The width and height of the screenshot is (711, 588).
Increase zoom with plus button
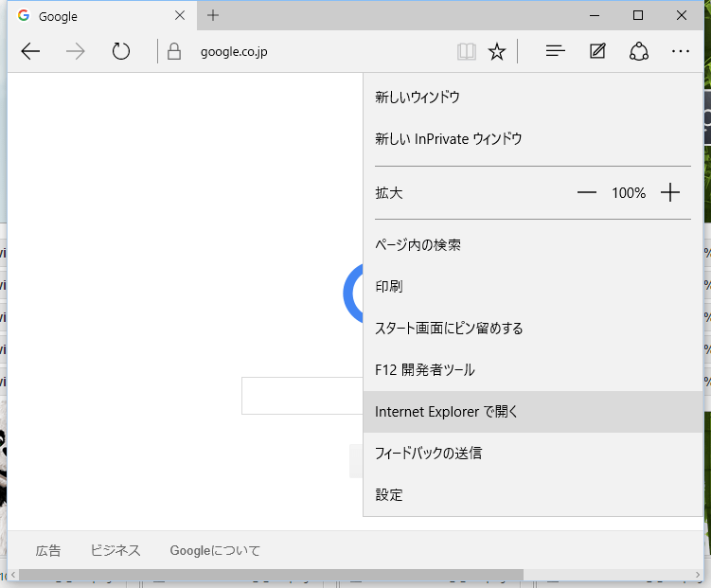[669, 192]
